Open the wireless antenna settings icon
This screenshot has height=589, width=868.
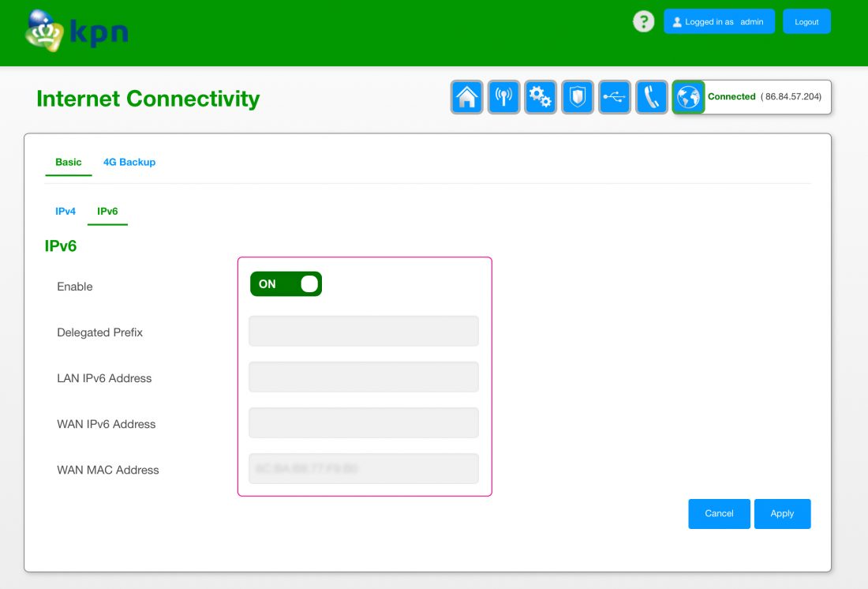click(503, 97)
